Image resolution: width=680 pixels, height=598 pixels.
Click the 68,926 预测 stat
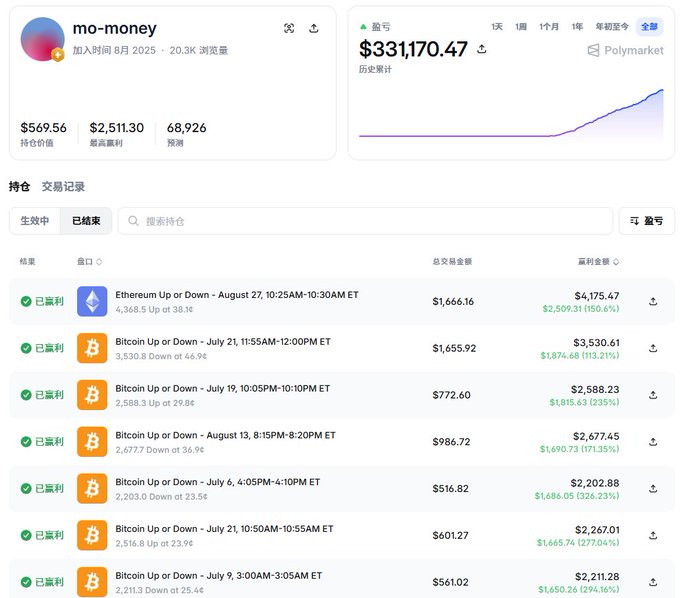[186, 134]
